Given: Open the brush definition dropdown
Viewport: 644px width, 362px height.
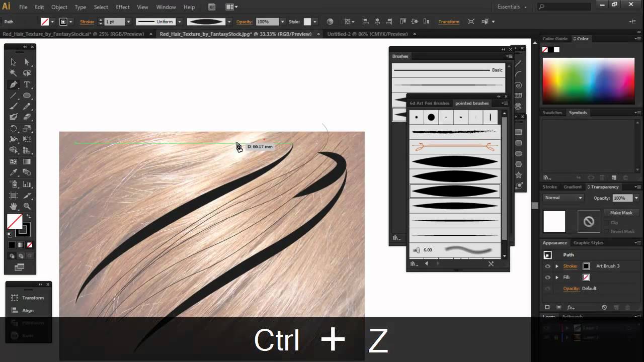Looking at the screenshot, I should click(229, 22).
